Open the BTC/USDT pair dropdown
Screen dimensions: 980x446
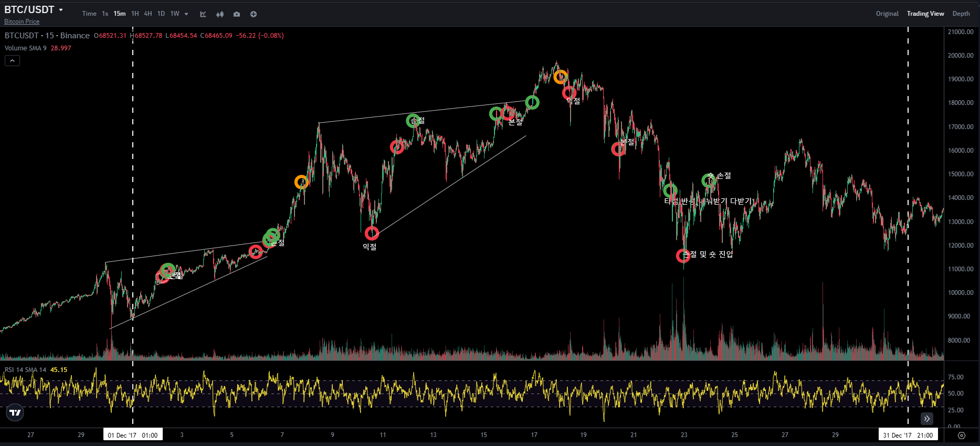coord(61,10)
